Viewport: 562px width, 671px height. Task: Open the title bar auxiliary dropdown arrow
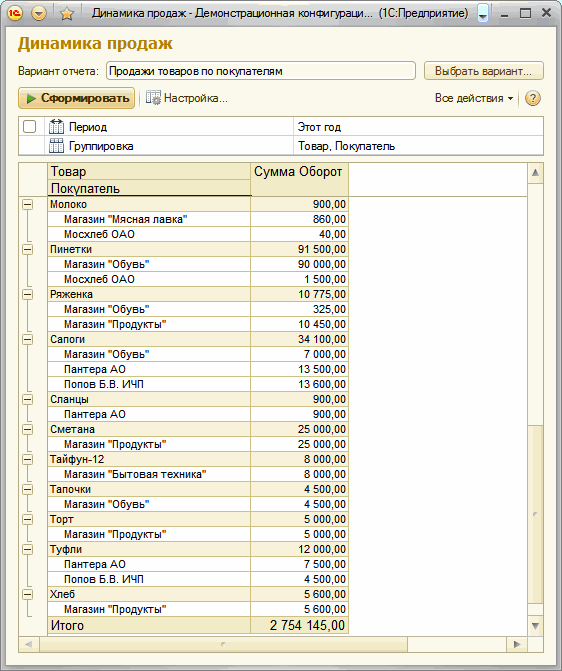[x=483, y=13]
